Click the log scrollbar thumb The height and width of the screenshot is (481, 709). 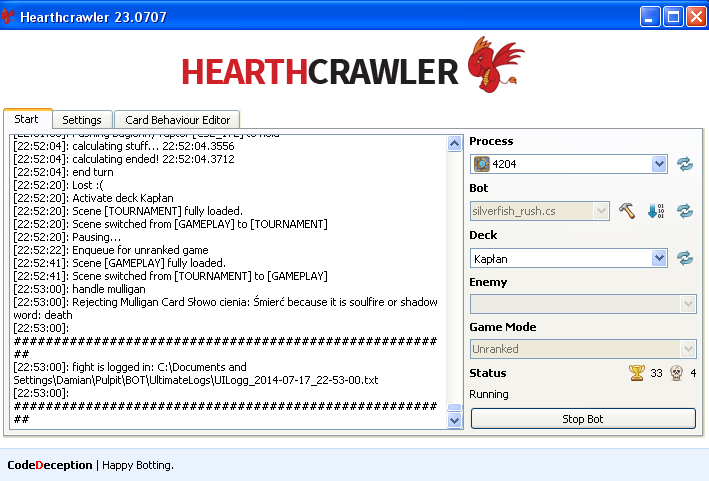click(454, 407)
